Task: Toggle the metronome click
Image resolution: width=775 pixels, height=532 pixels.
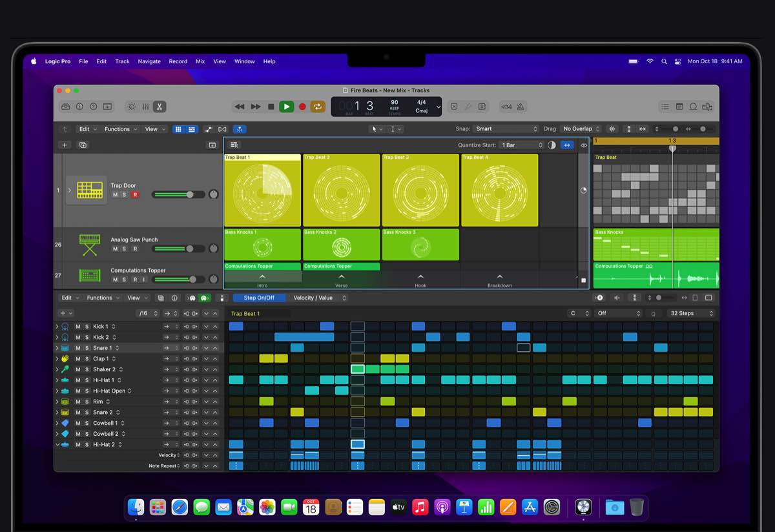Action: [521, 107]
